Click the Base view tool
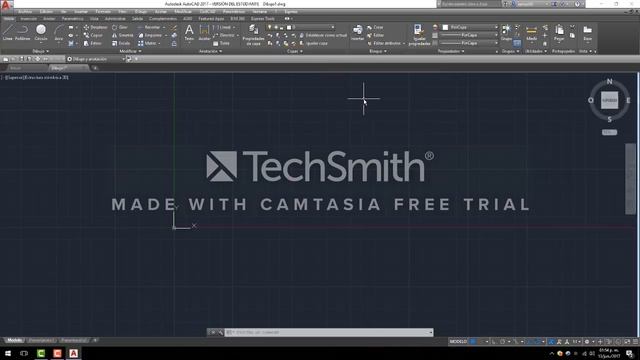 (587, 32)
